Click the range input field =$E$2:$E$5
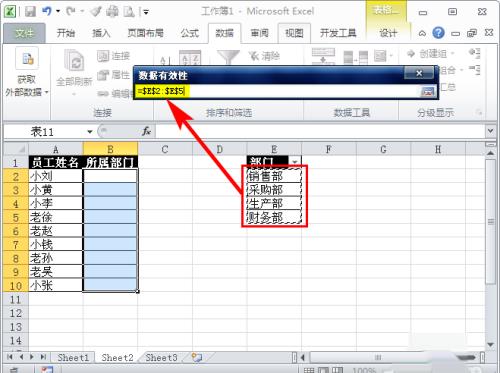500x373 pixels. pos(277,91)
